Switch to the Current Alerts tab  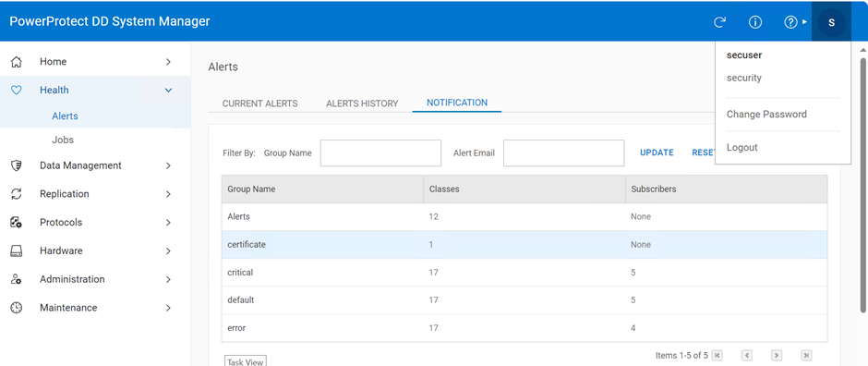pyautogui.click(x=259, y=104)
